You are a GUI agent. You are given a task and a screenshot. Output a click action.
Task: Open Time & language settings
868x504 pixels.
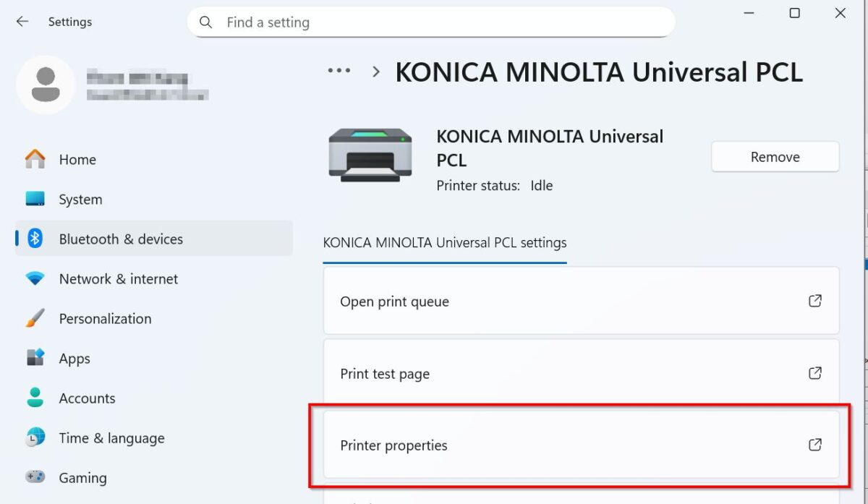[111, 438]
